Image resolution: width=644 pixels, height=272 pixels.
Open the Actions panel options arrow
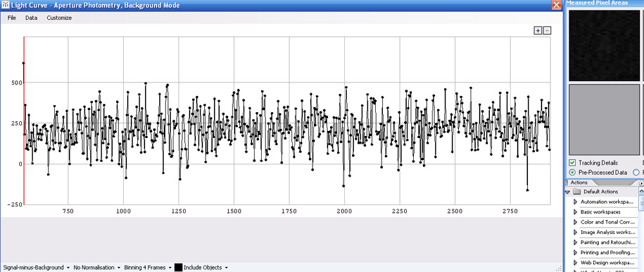click(x=641, y=183)
